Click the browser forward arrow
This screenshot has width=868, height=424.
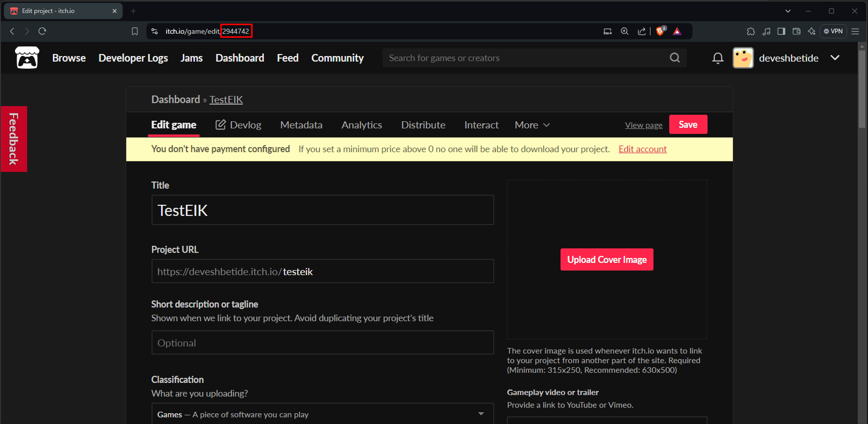coord(27,31)
